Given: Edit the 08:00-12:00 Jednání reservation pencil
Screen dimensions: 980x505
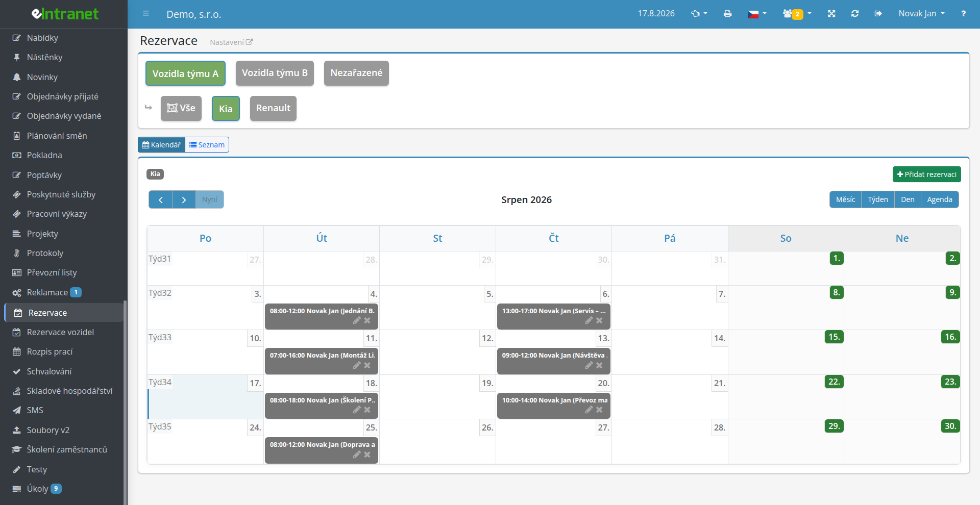Looking at the screenshot, I should (x=357, y=320).
